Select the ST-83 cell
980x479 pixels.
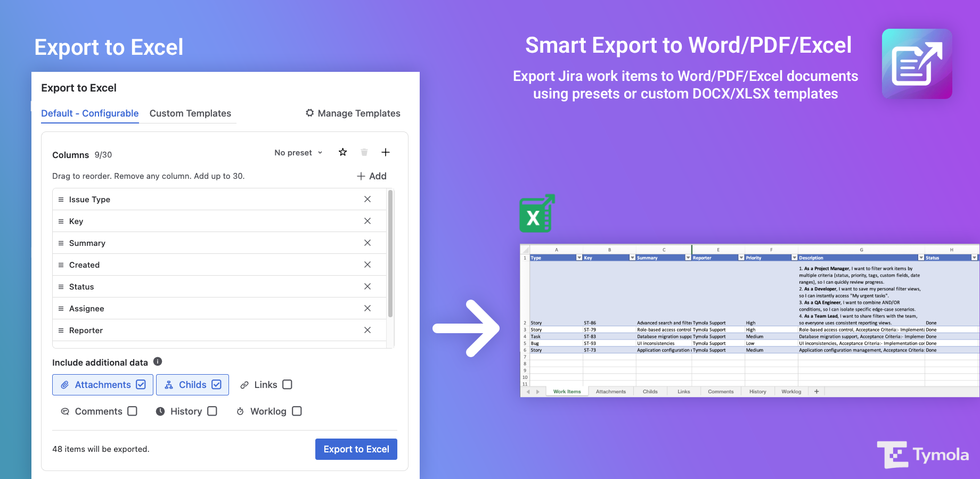tap(609, 336)
